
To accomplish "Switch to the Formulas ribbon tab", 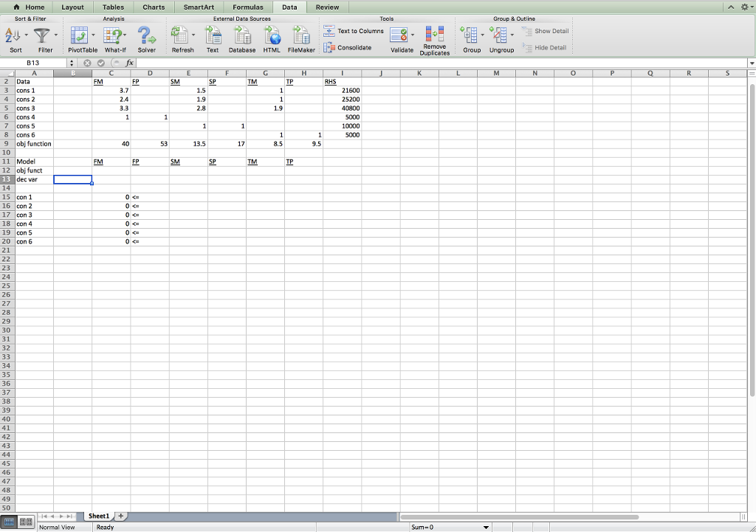I will click(x=248, y=7).
